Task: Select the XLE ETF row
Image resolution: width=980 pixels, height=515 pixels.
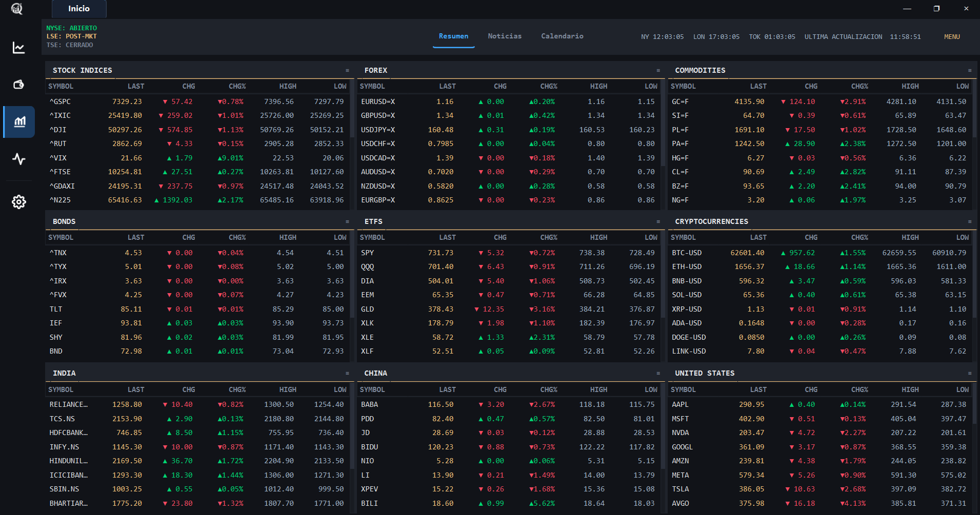Action: [x=509, y=337]
